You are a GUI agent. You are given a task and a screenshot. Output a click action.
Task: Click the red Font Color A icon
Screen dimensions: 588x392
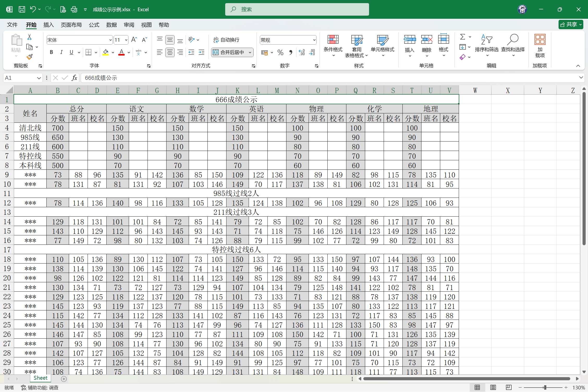point(121,52)
